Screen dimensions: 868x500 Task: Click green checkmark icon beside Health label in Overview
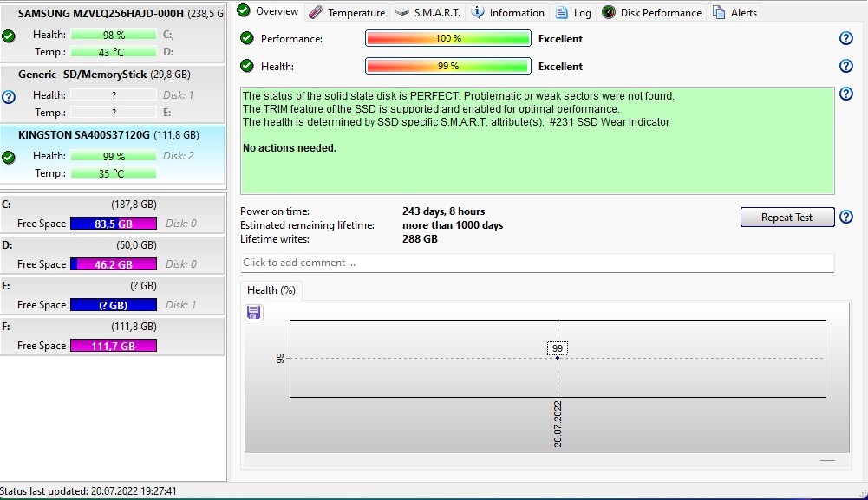coord(247,66)
